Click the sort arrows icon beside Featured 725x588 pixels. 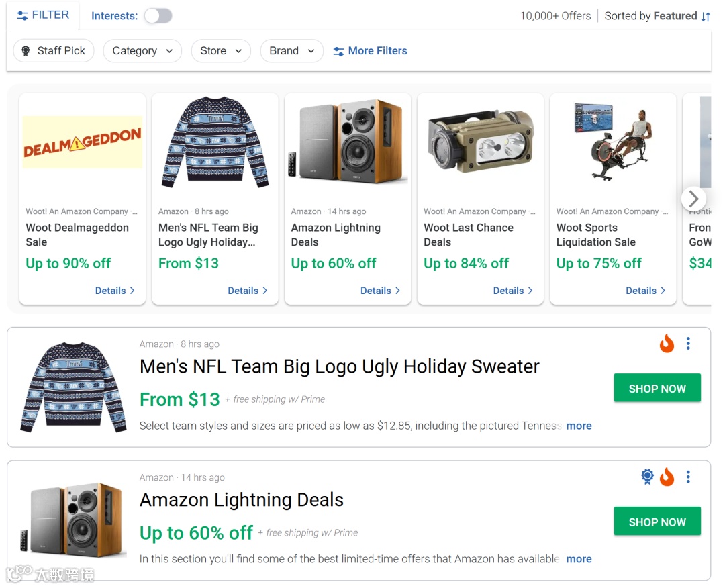point(706,17)
